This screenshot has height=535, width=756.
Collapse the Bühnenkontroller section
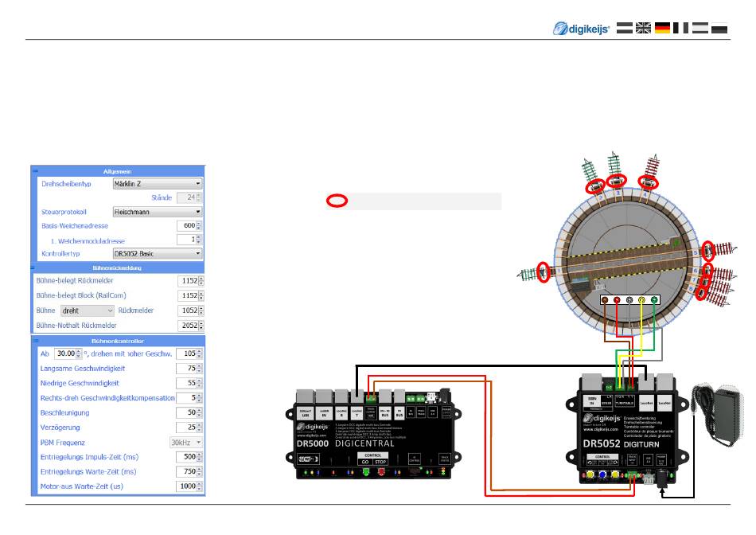tap(35, 341)
